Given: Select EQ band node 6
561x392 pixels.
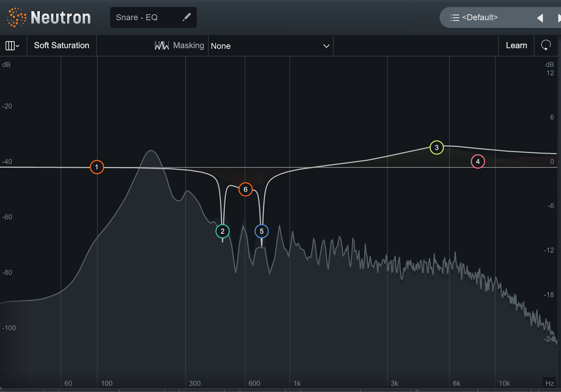Looking at the screenshot, I should click(x=245, y=189).
